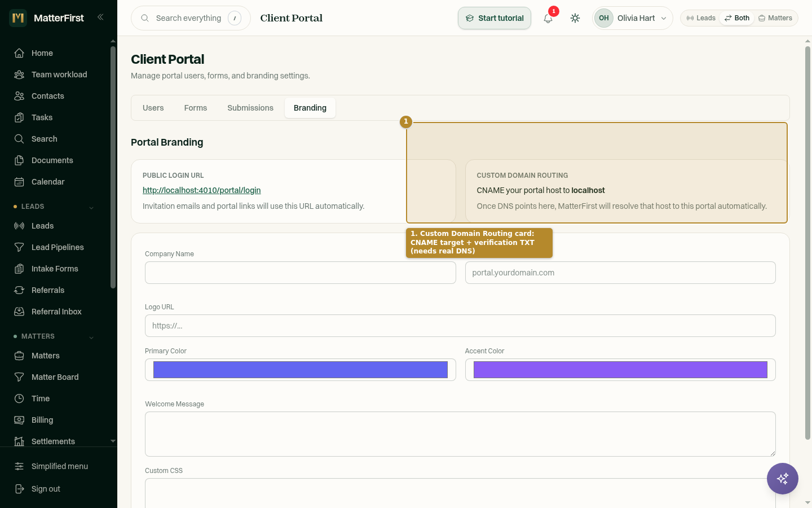The image size is (812, 508).
Task: Collapse the MATTERS sidebar section
Action: click(x=91, y=337)
